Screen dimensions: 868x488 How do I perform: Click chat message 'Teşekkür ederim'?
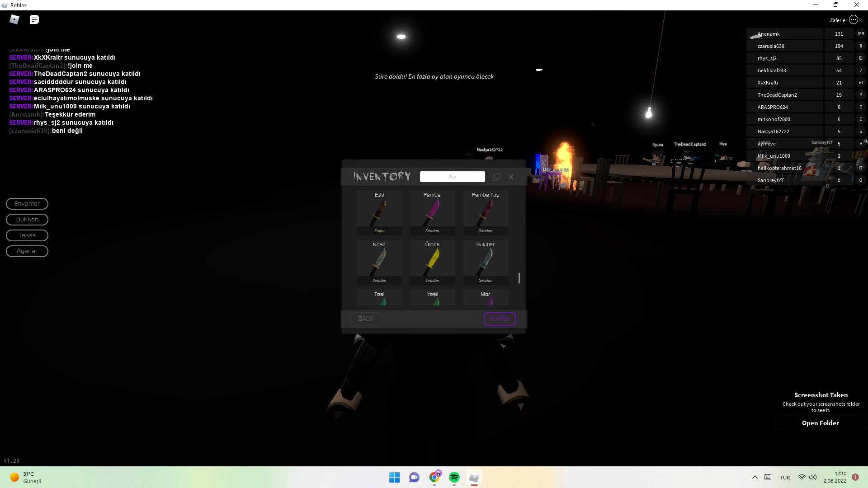point(70,115)
